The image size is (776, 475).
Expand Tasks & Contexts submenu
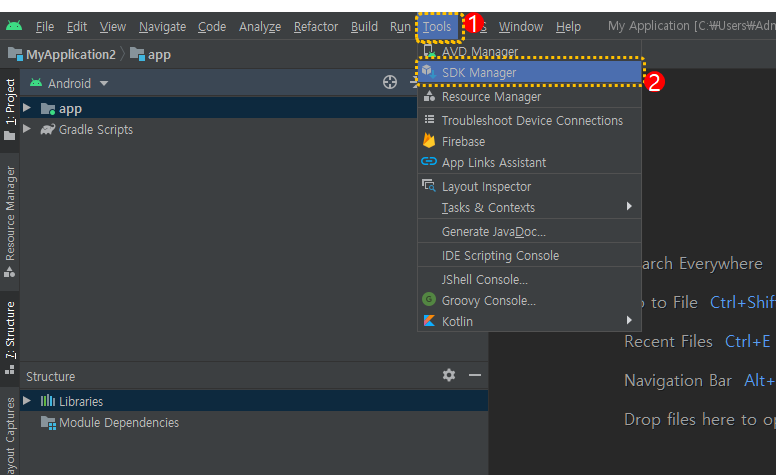coord(529,207)
